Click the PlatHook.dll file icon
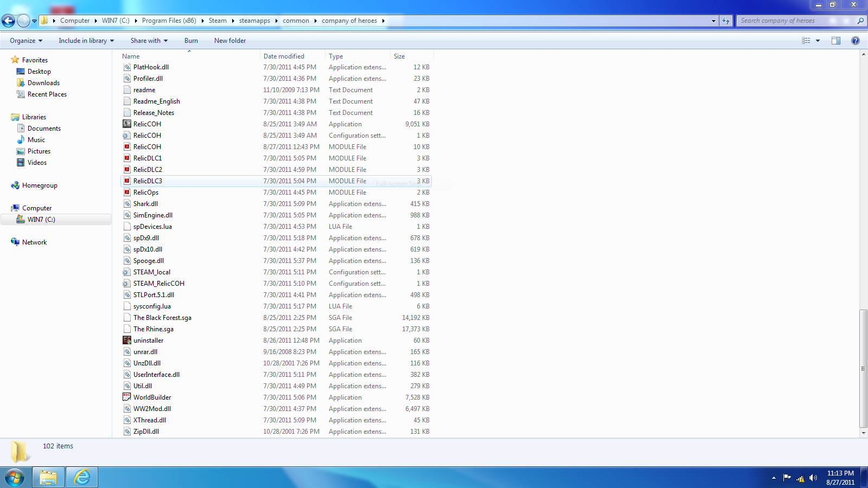The height and width of the screenshot is (488, 868). (x=127, y=67)
